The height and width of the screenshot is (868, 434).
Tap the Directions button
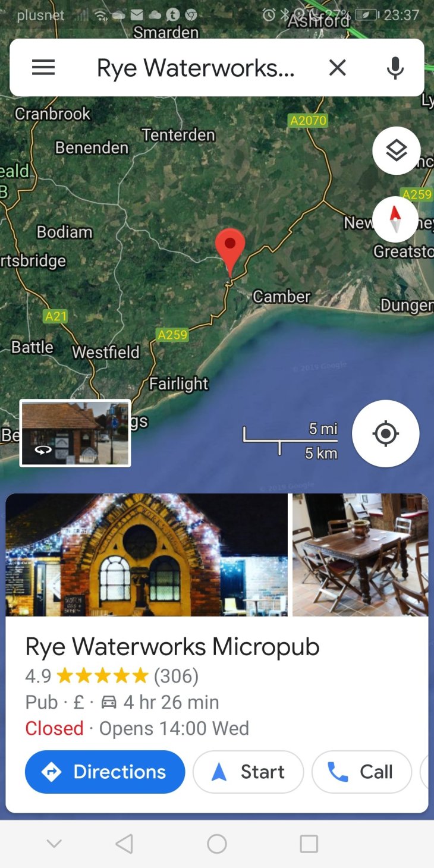105,772
